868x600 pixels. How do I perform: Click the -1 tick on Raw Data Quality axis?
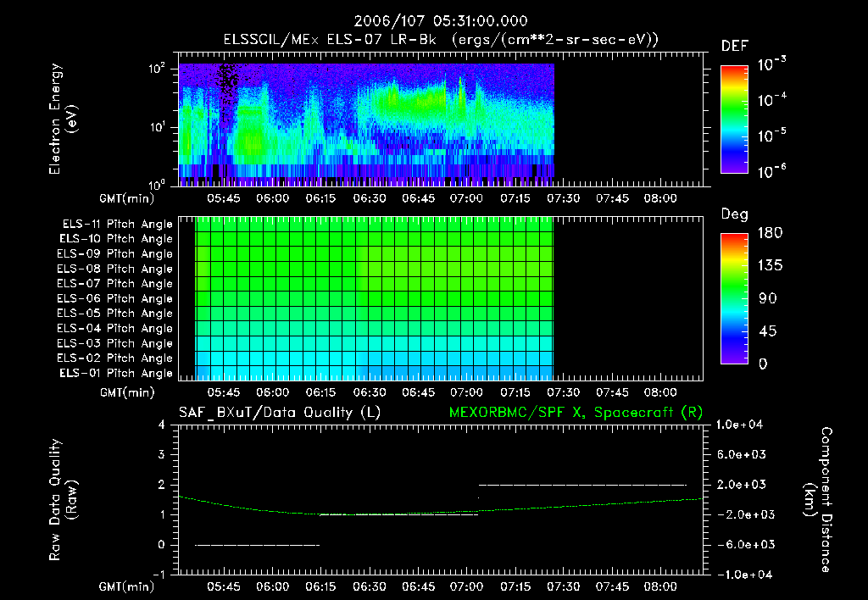[x=159, y=575]
